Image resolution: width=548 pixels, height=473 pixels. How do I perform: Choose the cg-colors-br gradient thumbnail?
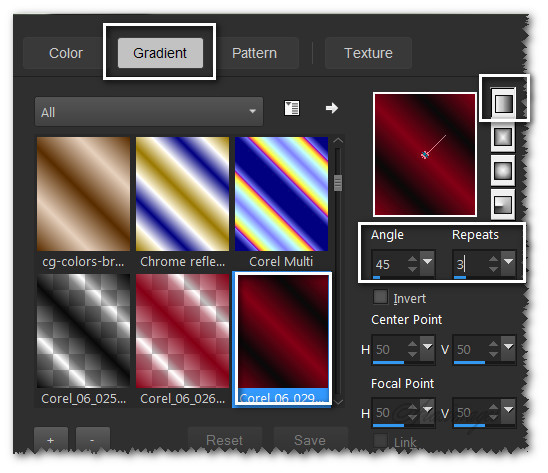(84, 194)
